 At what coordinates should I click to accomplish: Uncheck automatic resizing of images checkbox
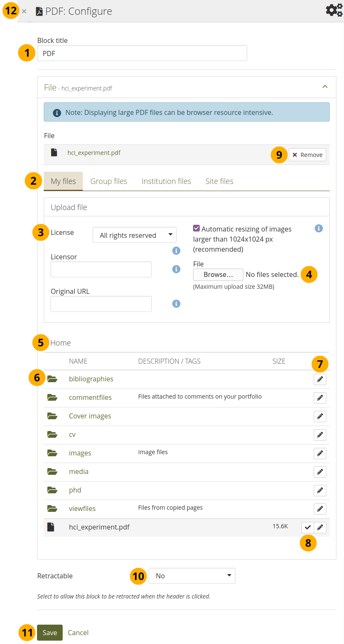pyautogui.click(x=196, y=229)
